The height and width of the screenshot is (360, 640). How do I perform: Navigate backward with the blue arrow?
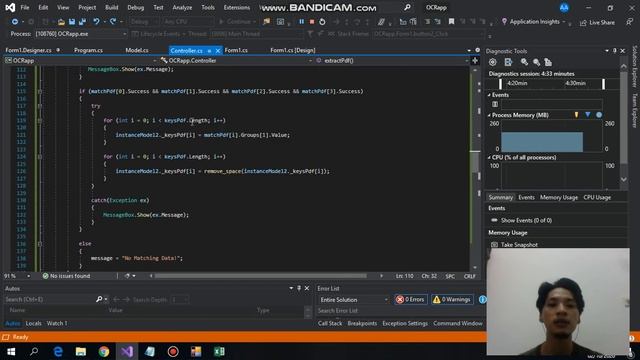15,22
